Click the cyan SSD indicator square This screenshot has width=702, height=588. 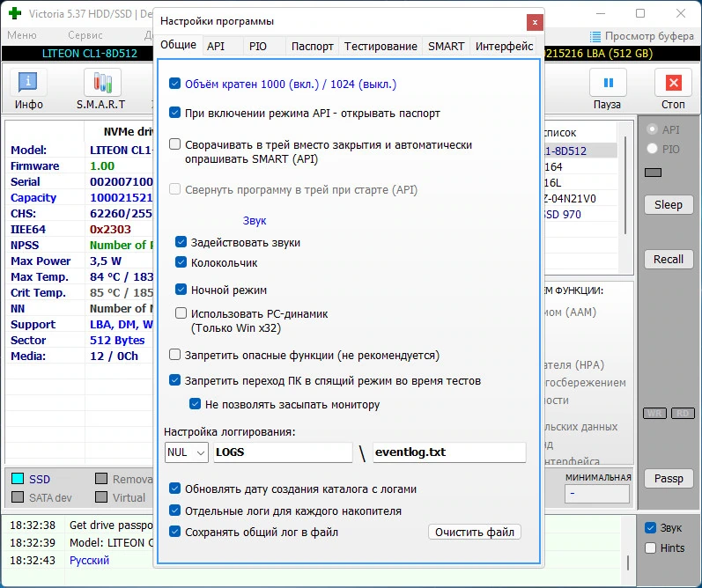(x=18, y=478)
